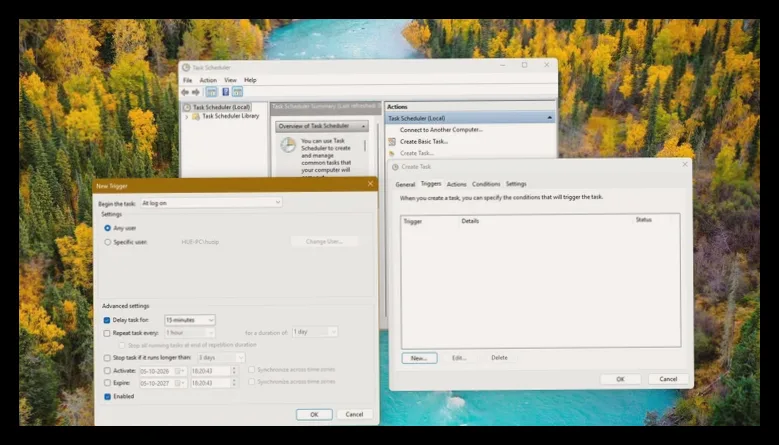Open the File menu in Task Scheduler
Screen dimensions: 779x445
tap(187, 80)
